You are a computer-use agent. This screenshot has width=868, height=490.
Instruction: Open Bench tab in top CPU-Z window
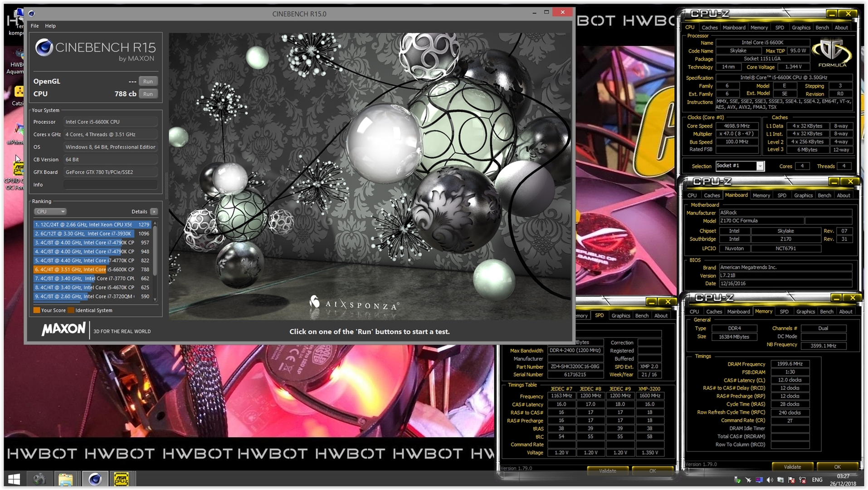[x=822, y=28]
